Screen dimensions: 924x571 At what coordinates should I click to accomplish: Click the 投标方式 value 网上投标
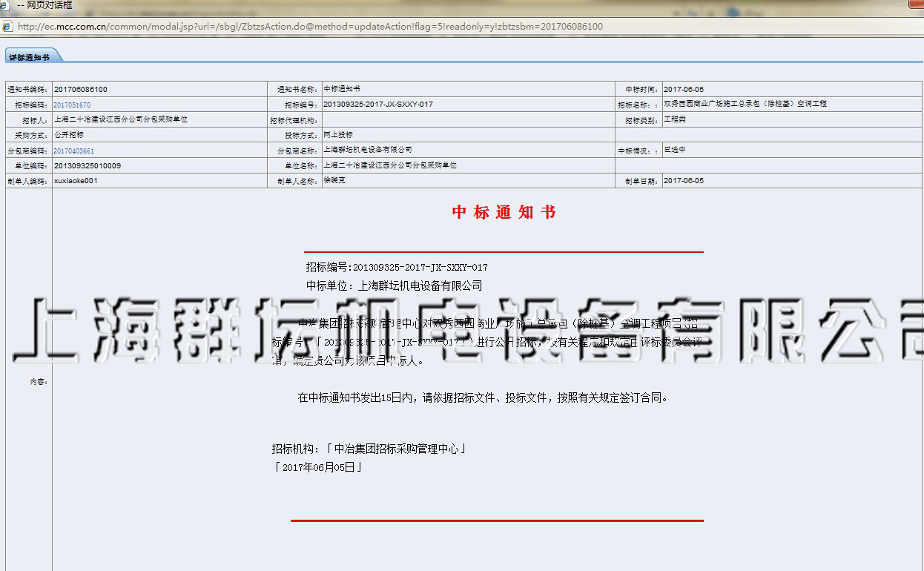(x=339, y=135)
